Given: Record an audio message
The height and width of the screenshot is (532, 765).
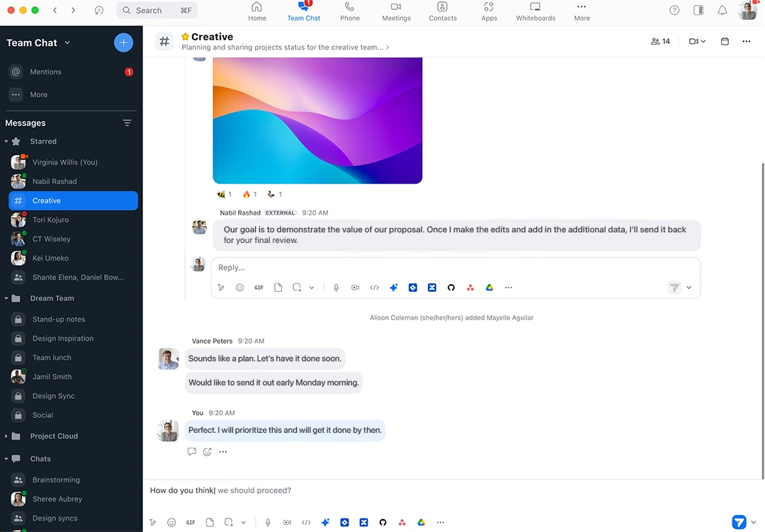Looking at the screenshot, I should click(x=268, y=522).
